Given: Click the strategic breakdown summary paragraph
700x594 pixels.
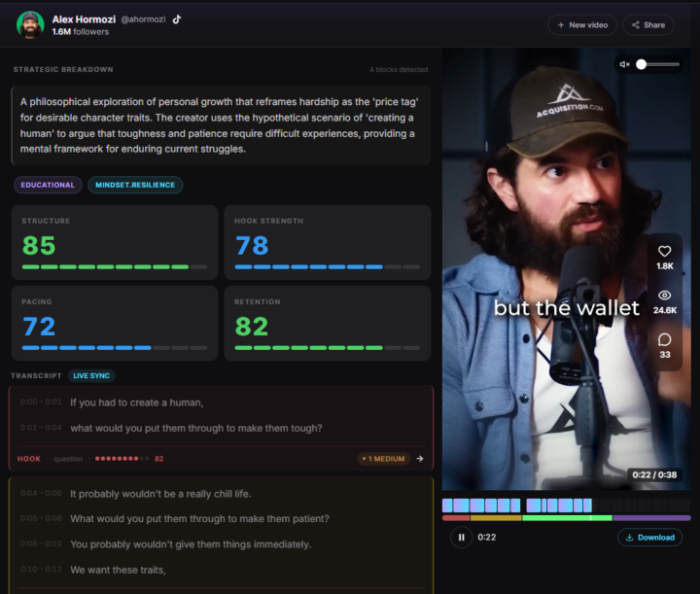Looking at the screenshot, I should (x=221, y=125).
